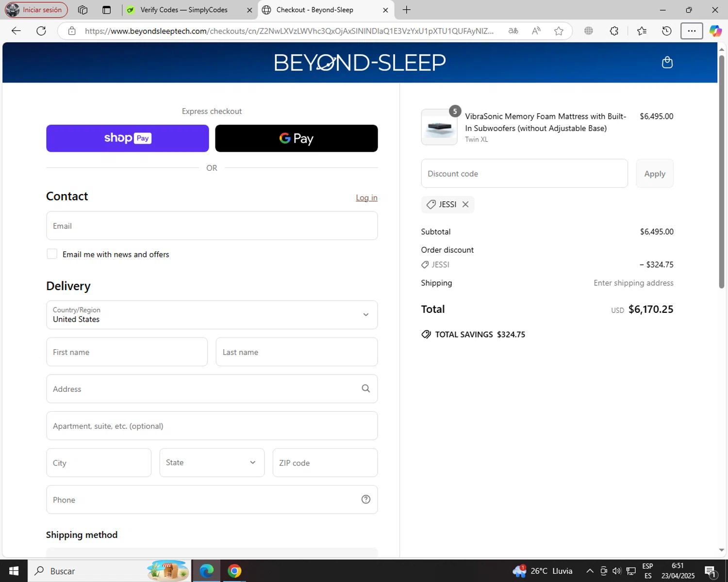Image resolution: width=728 pixels, height=582 pixels.
Task: Click the browser address bar URL
Action: coord(289,31)
